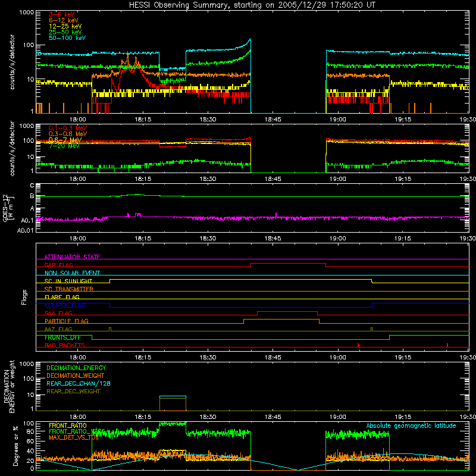Click the cyan 50-100 keV legend label
Image resolution: width=476 pixels, height=476 pixels.
click(67, 37)
